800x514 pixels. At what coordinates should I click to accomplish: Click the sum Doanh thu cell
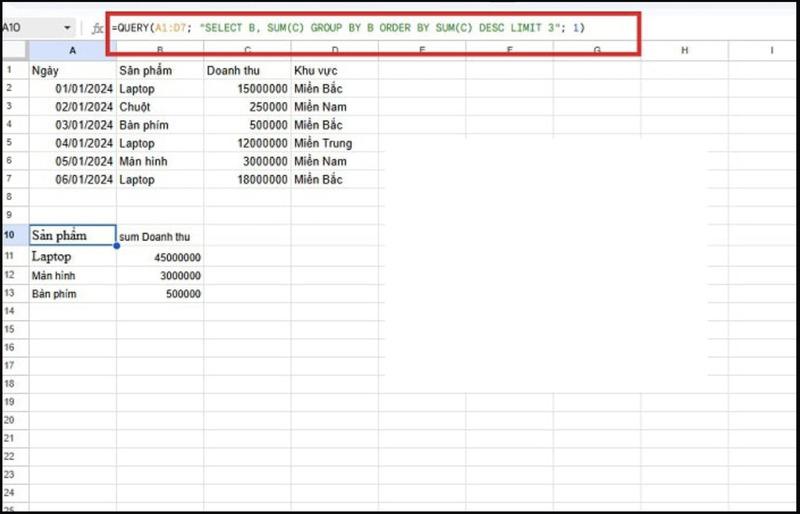[160, 236]
